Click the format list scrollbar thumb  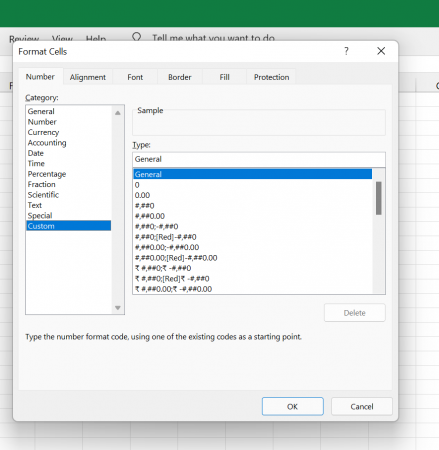click(378, 198)
